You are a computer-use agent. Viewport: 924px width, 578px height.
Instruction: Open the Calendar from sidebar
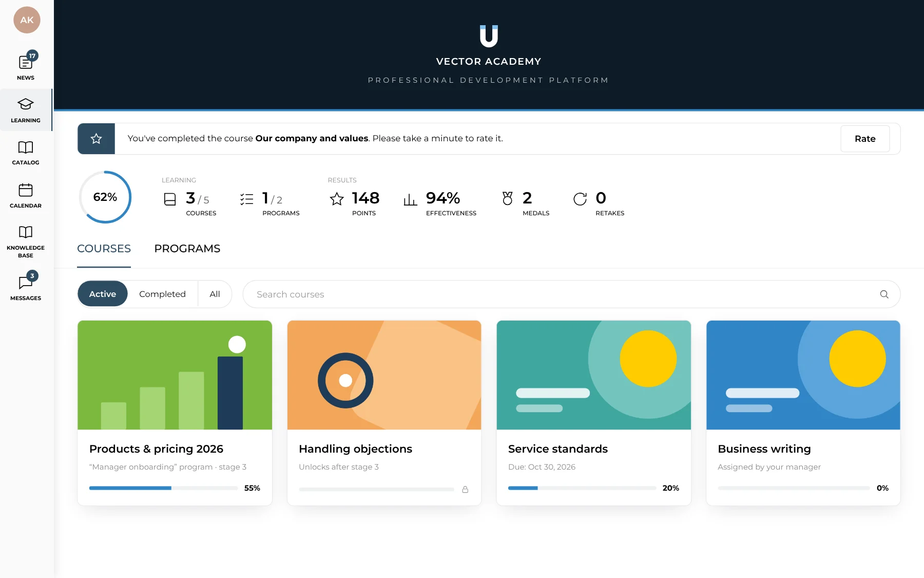coord(26,196)
